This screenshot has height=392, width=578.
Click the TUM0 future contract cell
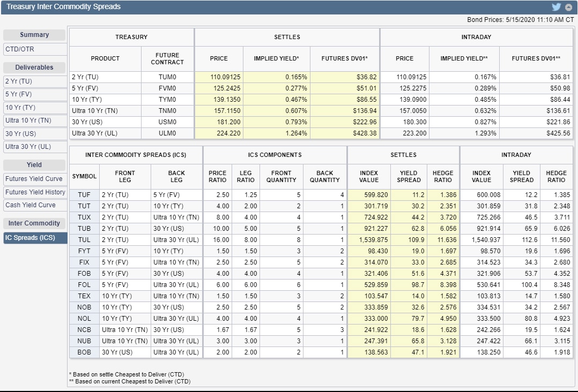tap(167, 77)
